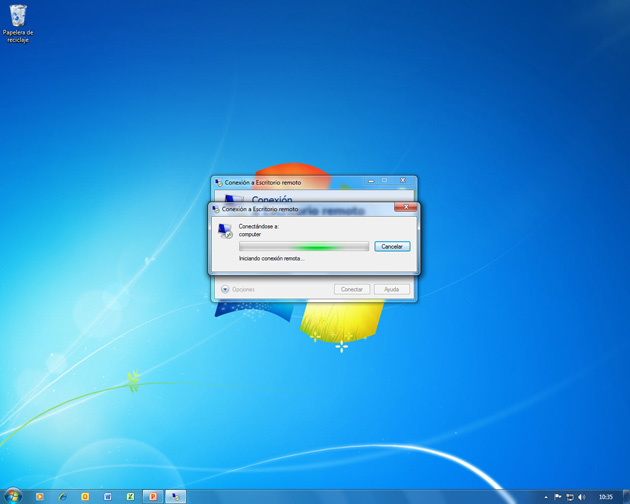Open Outlook from the taskbar
Viewport: 630px width, 504px height.
click(85, 496)
